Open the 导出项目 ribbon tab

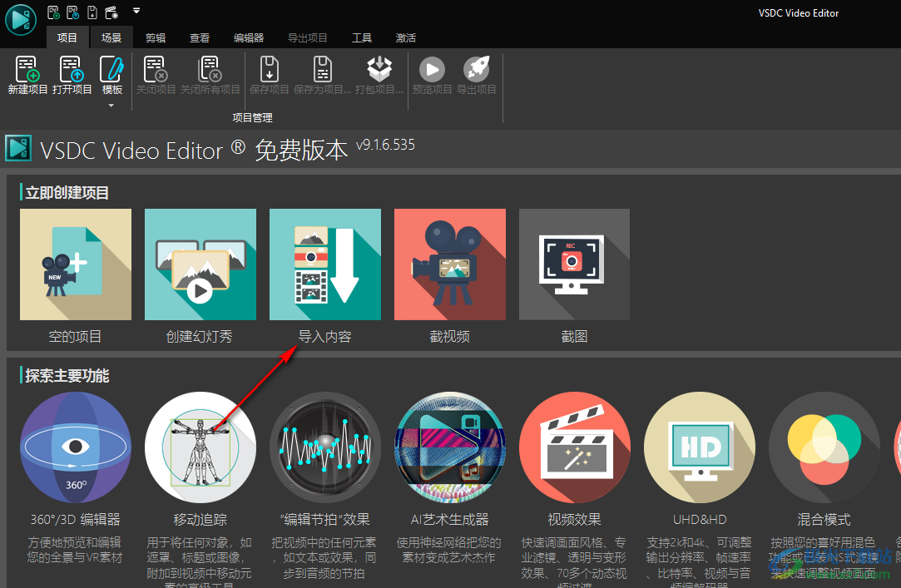(x=308, y=38)
